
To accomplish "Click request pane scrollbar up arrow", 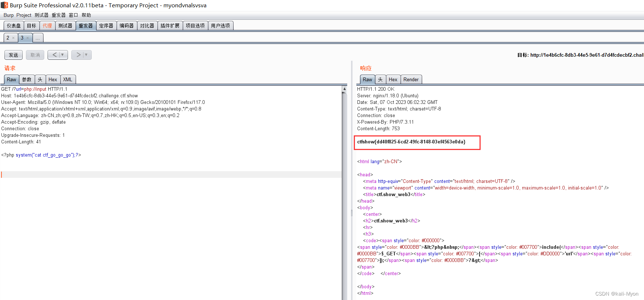I will (344, 89).
